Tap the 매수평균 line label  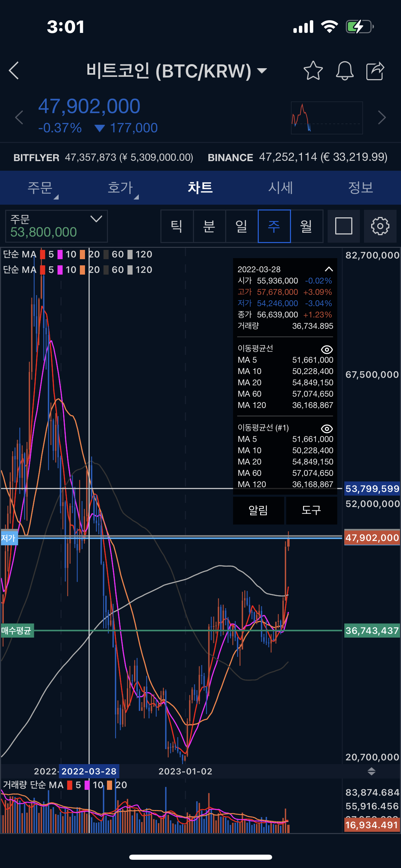pos(17,630)
